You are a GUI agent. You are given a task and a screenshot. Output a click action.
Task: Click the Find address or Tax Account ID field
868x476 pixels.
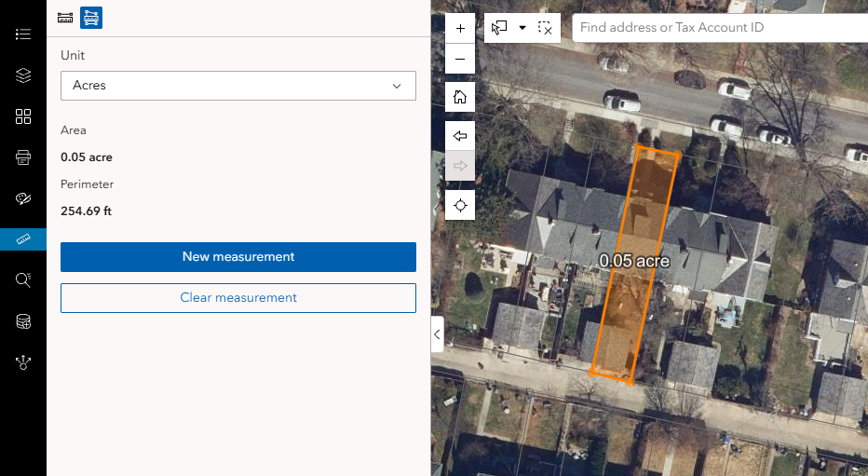point(717,28)
